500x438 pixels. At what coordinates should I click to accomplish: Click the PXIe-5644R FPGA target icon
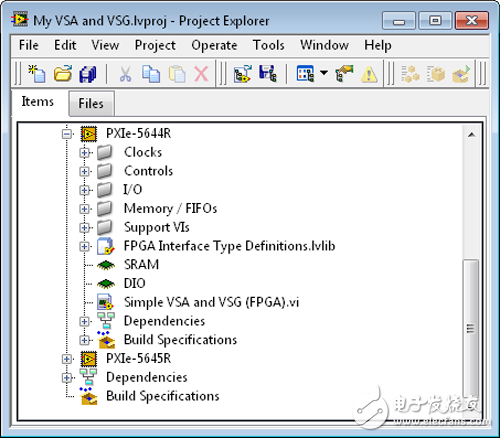tap(89, 134)
